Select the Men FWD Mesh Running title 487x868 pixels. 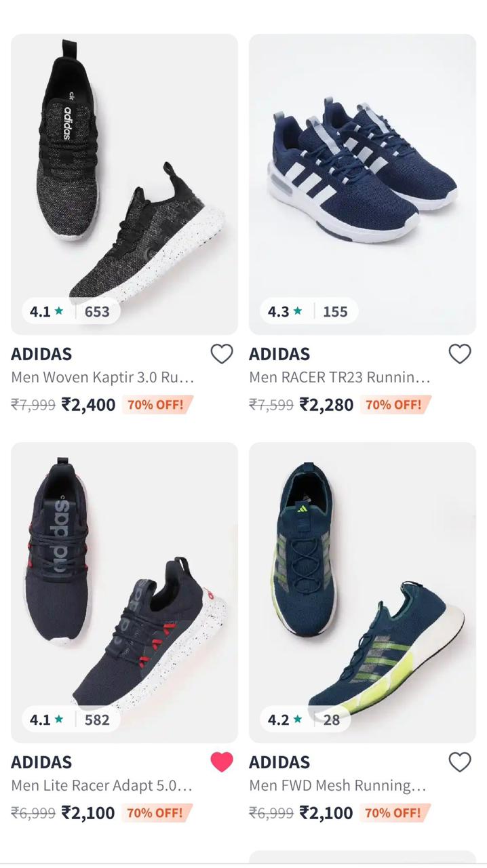click(x=338, y=786)
